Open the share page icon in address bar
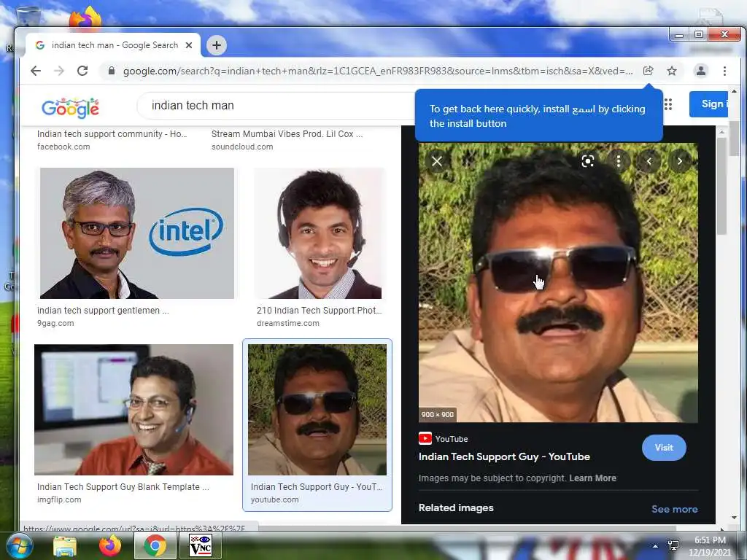 [x=648, y=71]
